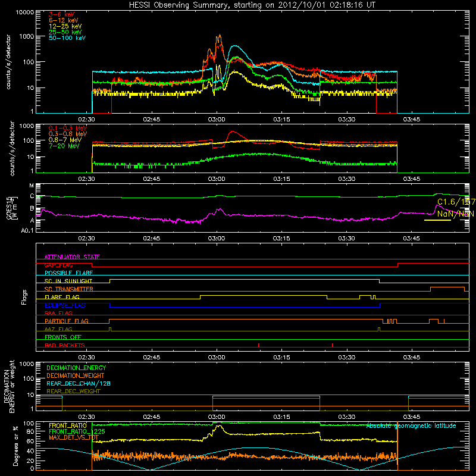Select the FLARE_FLAG label
This screenshot has height=476, width=476.
(x=62, y=297)
